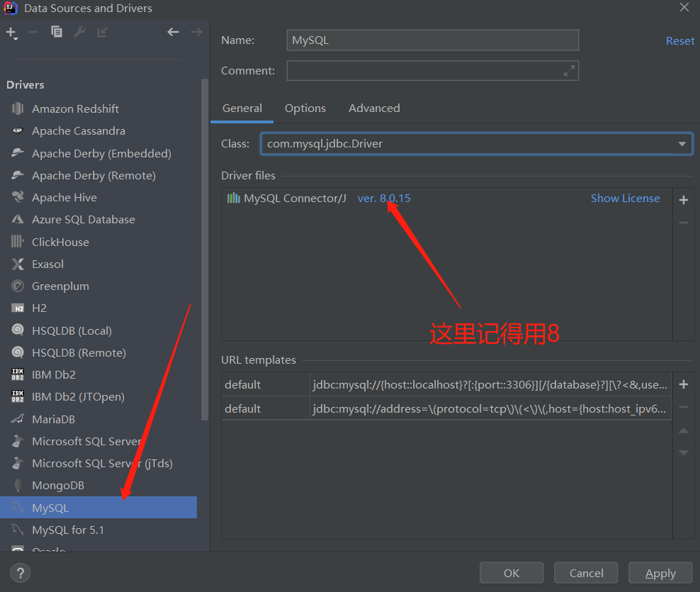The image size is (700, 592).
Task: Move URL template up arrow
Action: [x=684, y=431]
